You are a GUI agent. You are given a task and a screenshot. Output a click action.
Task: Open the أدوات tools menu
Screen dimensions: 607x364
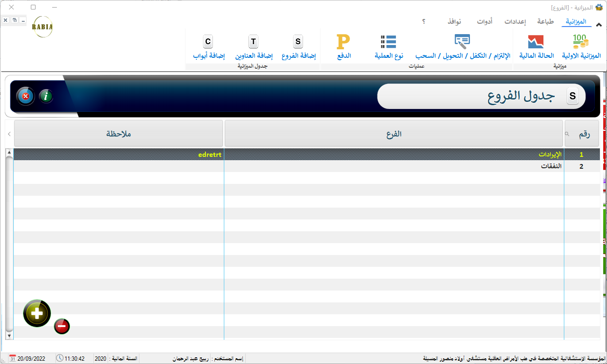click(x=485, y=22)
